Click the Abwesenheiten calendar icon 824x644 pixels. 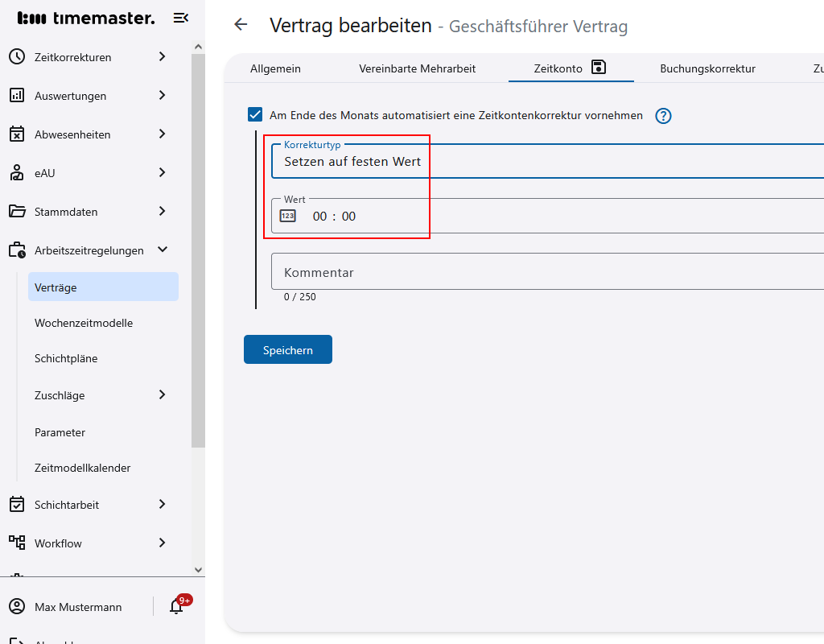pos(17,134)
